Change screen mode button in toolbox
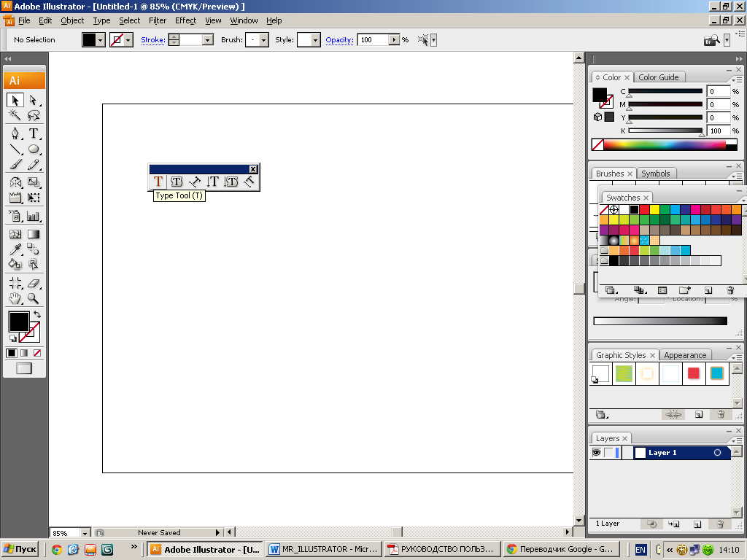747x560 pixels. [24, 368]
